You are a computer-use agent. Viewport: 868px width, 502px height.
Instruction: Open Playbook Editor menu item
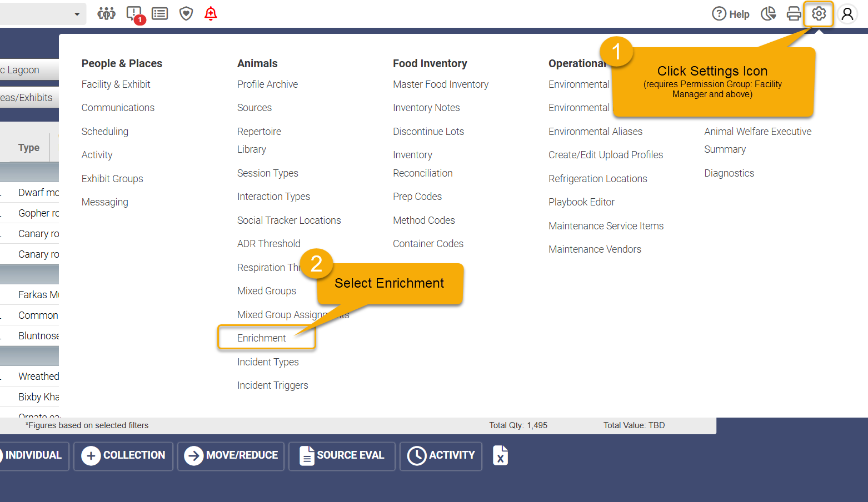(x=582, y=202)
